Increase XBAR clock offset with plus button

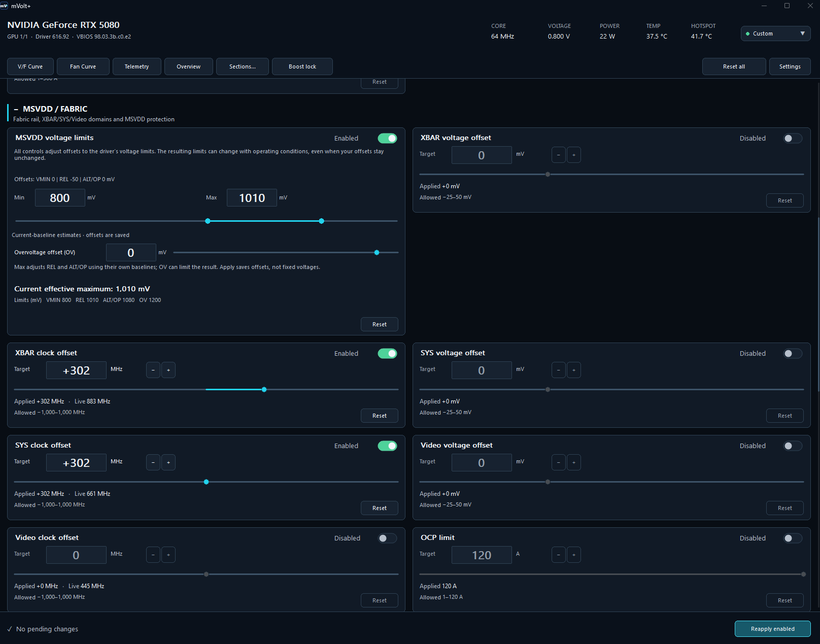tap(168, 370)
